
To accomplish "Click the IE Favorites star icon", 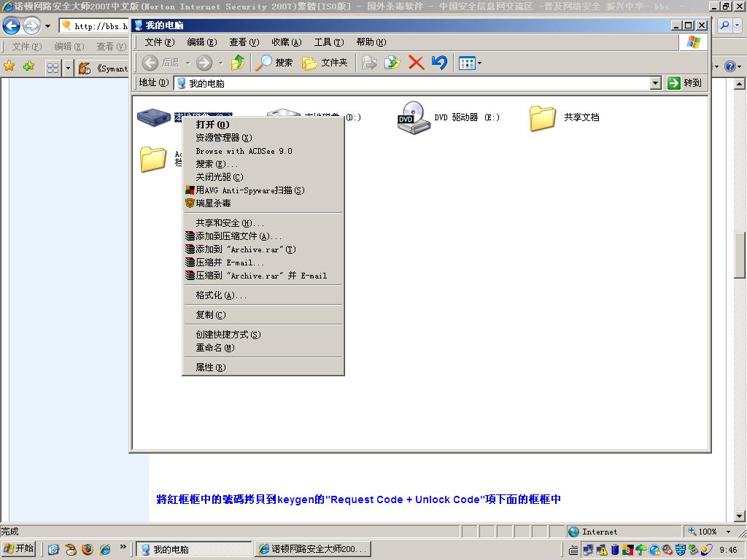I will [9, 66].
